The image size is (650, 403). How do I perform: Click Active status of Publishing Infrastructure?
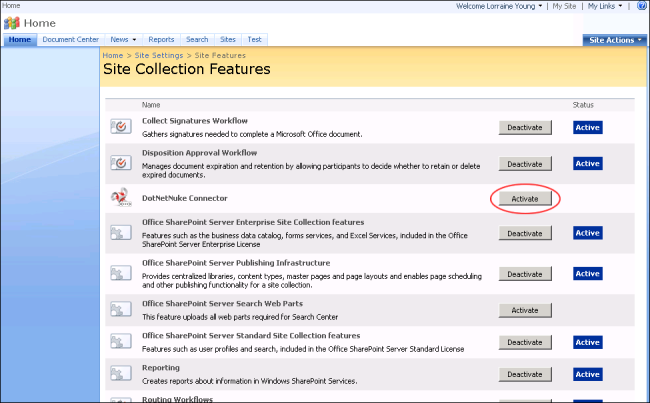click(x=587, y=274)
